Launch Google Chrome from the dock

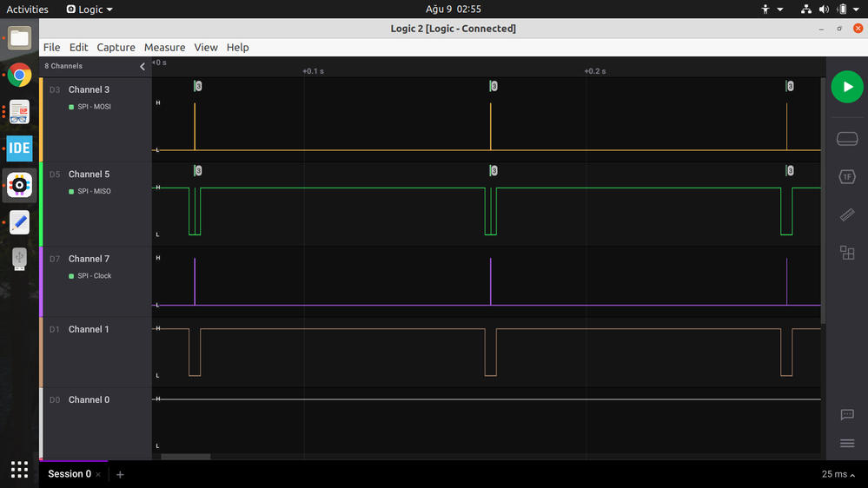pyautogui.click(x=19, y=75)
